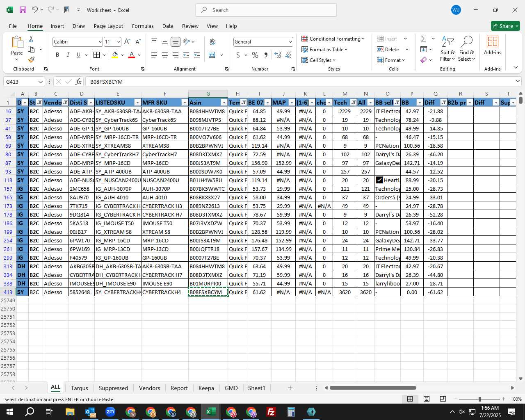Open Calculator from the taskbar
The image size is (525, 420).
(x=291, y=412)
